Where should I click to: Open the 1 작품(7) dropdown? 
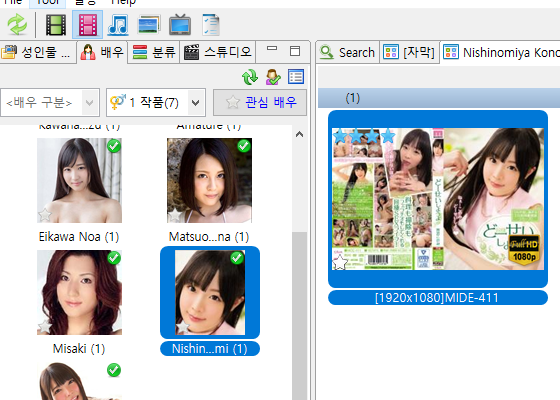coord(156,102)
